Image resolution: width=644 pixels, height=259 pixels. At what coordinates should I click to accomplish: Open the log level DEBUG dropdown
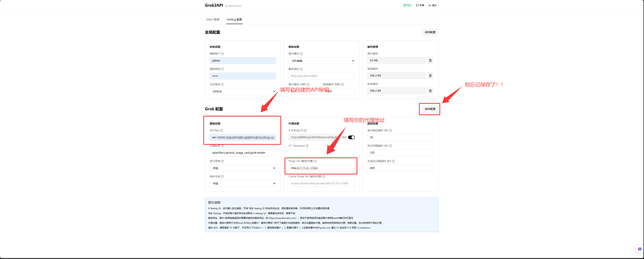pyautogui.click(x=242, y=91)
